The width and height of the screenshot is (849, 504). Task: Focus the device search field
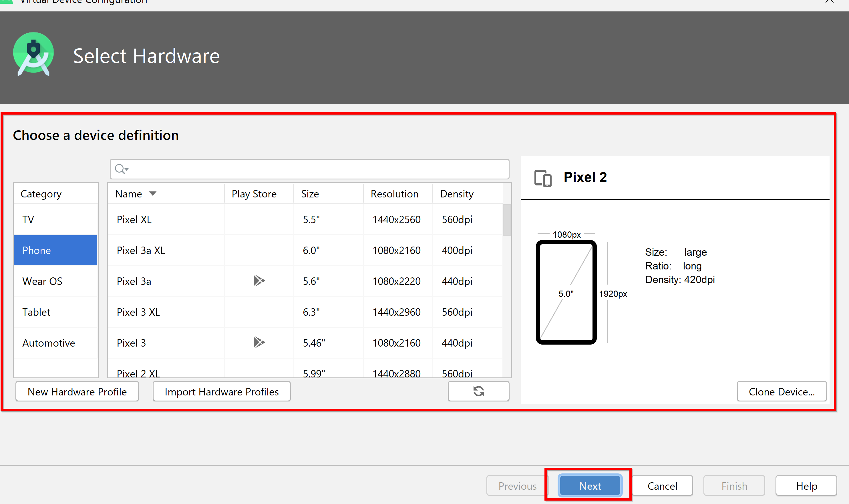[309, 169]
